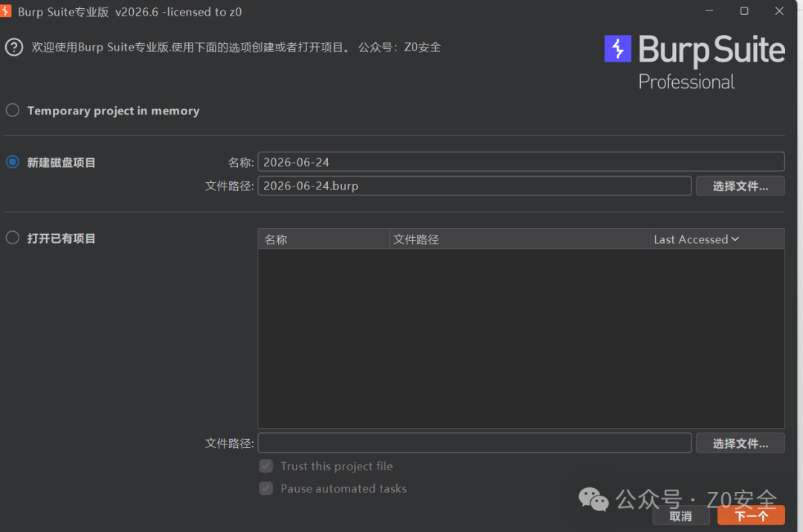The image size is (803, 532).
Task: Select the 打开已有项目 radio option
Action: [x=13, y=238]
